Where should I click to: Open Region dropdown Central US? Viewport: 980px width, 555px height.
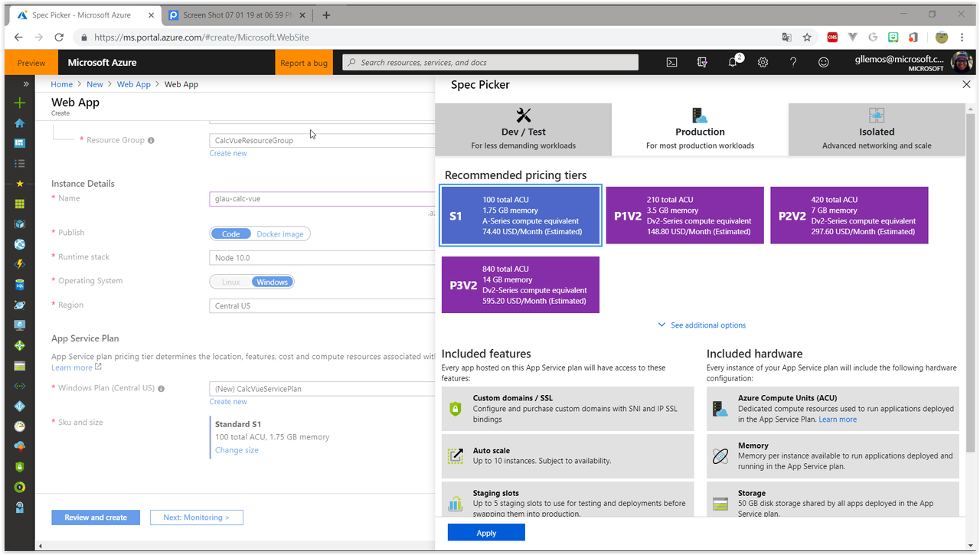(x=322, y=306)
